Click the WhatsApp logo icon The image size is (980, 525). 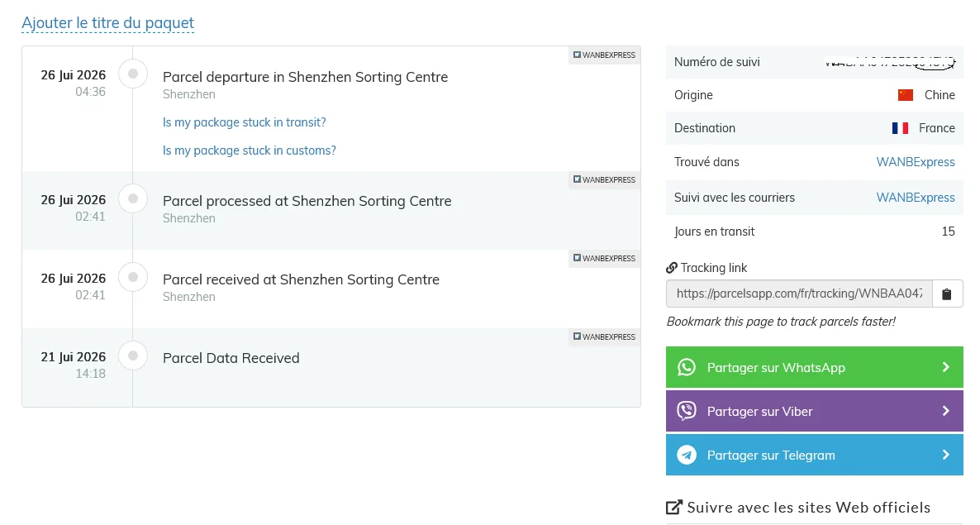tap(687, 367)
